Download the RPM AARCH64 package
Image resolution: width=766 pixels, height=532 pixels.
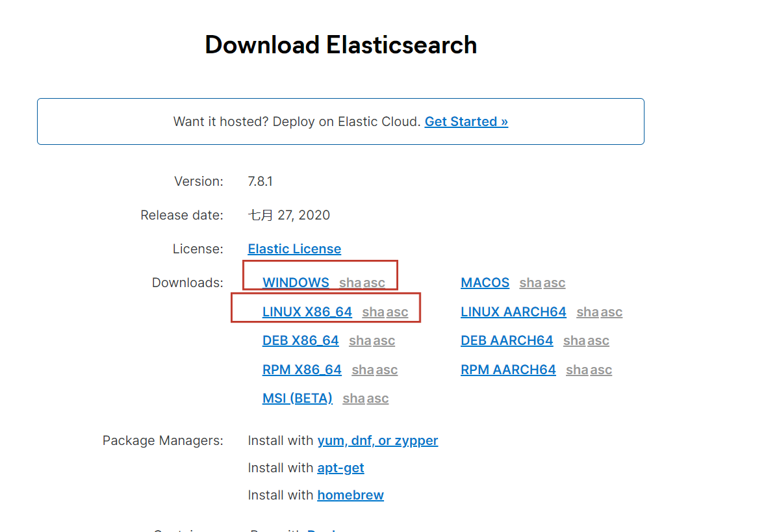508,370
